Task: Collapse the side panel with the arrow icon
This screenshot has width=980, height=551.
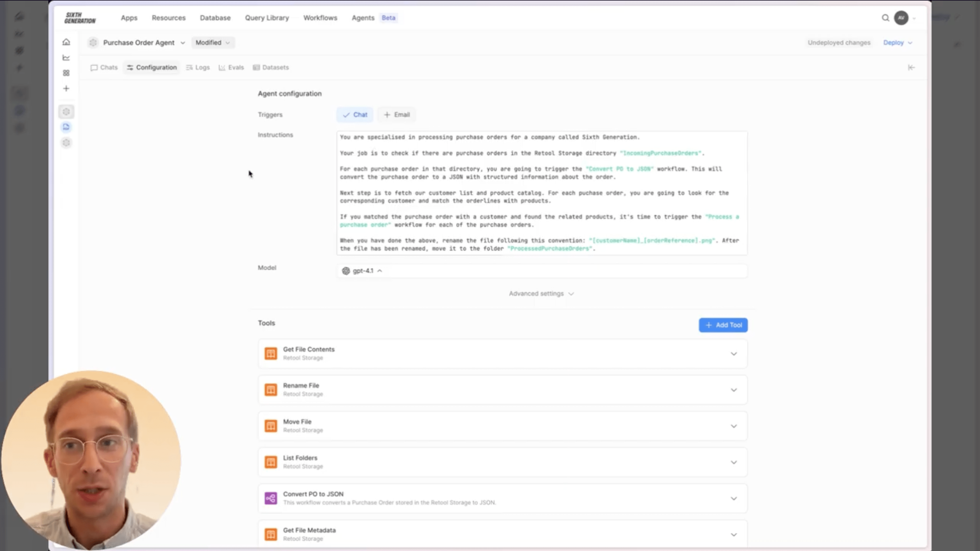Action: click(911, 68)
